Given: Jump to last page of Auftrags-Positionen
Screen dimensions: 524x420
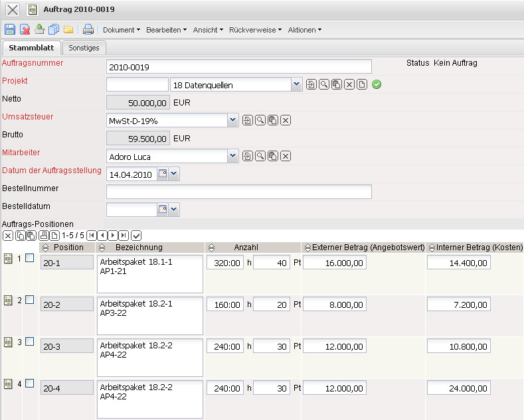Looking at the screenshot, I should (124, 235).
